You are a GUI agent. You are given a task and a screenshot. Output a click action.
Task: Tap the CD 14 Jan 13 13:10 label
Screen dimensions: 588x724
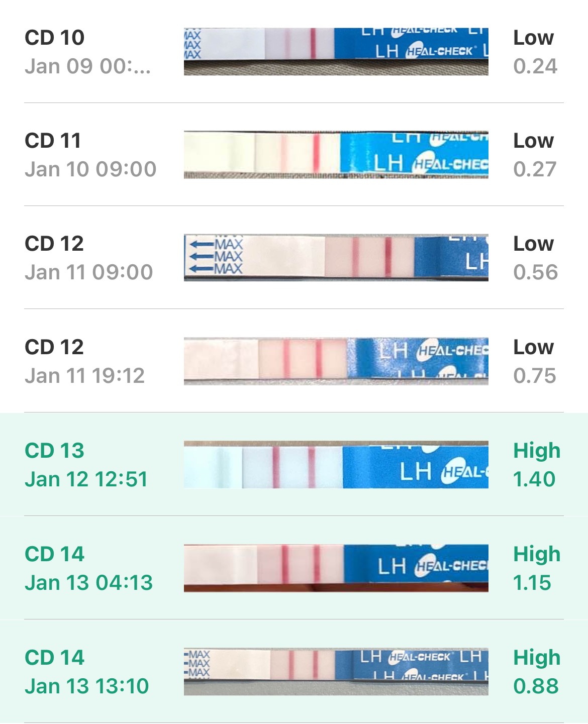(87, 672)
